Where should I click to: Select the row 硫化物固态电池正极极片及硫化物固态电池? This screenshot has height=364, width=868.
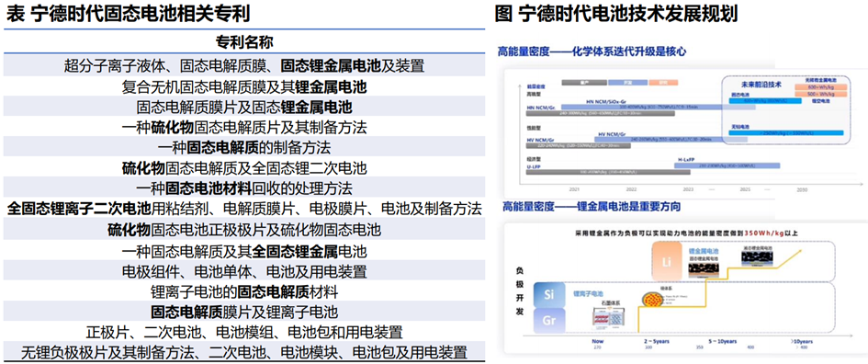pyautogui.click(x=244, y=228)
